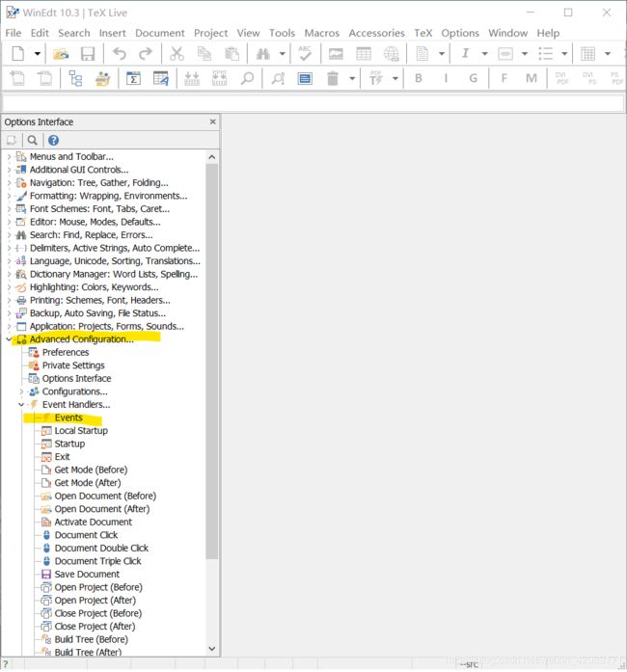Click the blue help icon in Options Interface

(53, 140)
